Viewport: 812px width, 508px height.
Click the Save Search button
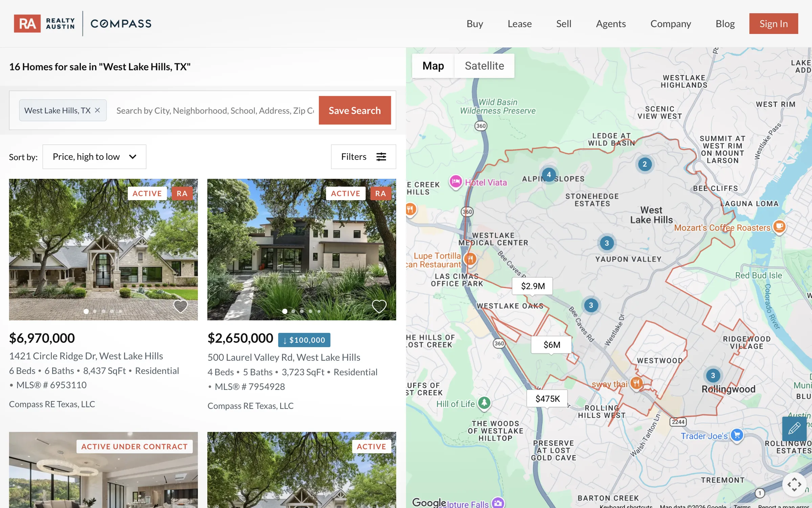pyautogui.click(x=355, y=110)
